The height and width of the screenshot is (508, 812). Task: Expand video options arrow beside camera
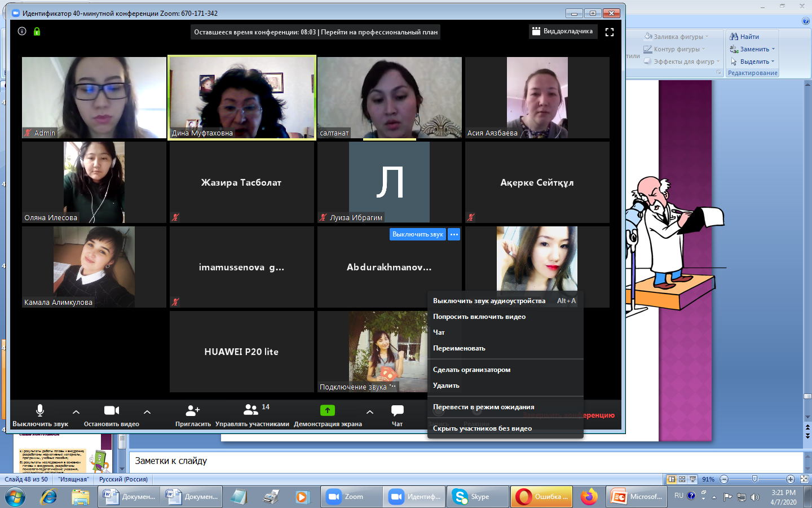coord(147,412)
